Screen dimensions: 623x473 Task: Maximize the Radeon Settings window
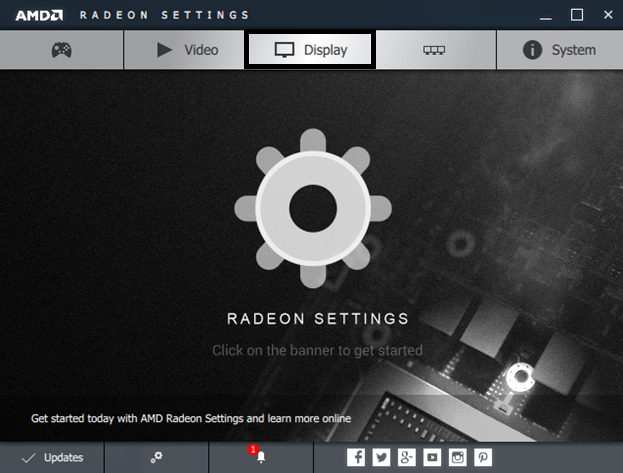coord(577,15)
